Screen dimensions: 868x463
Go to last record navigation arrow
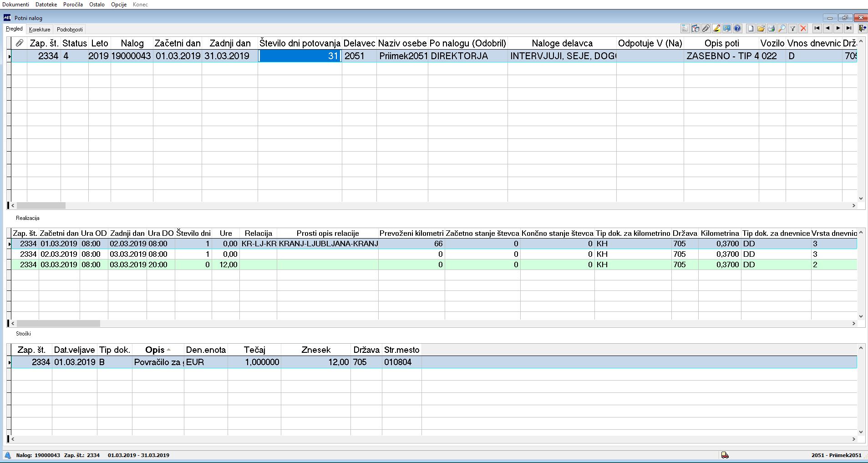pos(848,28)
